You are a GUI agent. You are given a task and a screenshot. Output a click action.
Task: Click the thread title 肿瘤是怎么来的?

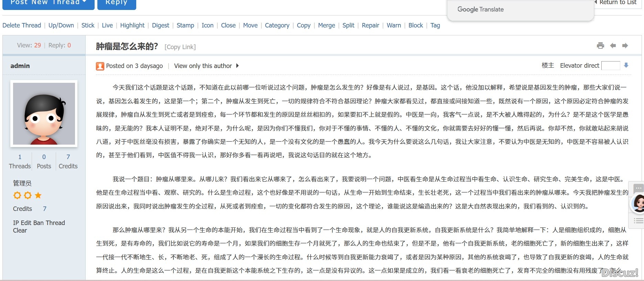click(x=127, y=46)
